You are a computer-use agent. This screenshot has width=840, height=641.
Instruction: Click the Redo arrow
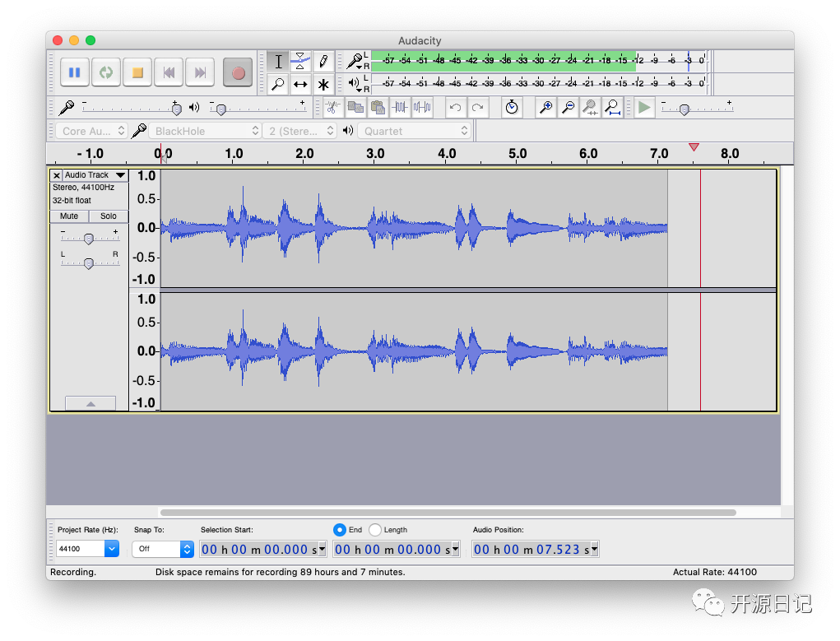click(478, 108)
